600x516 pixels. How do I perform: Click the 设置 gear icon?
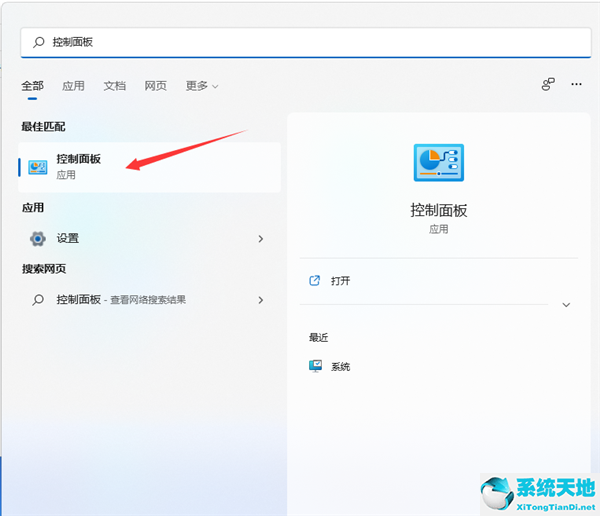click(38, 239)
